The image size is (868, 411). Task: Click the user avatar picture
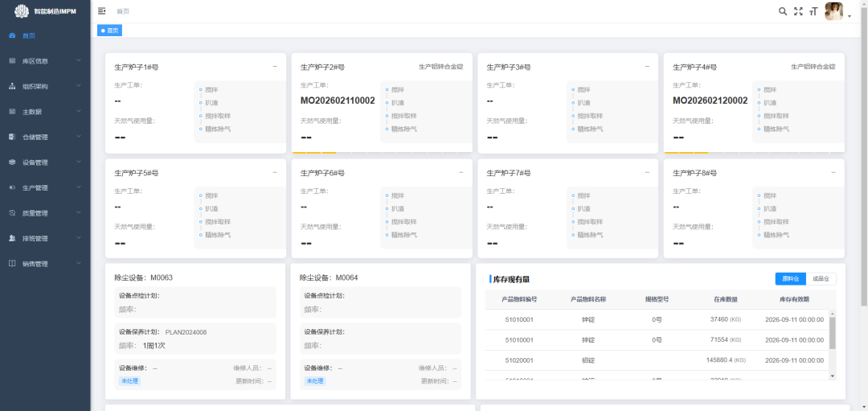pyautogui.click(x=833, y=11)
